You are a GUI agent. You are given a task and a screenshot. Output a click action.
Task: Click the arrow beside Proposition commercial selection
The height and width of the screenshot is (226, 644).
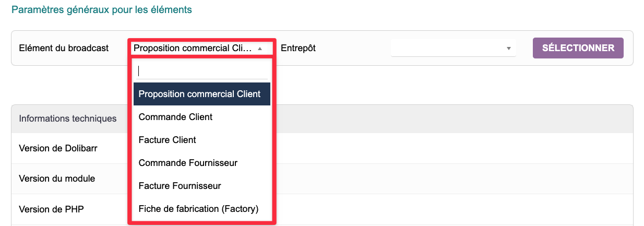260,49
